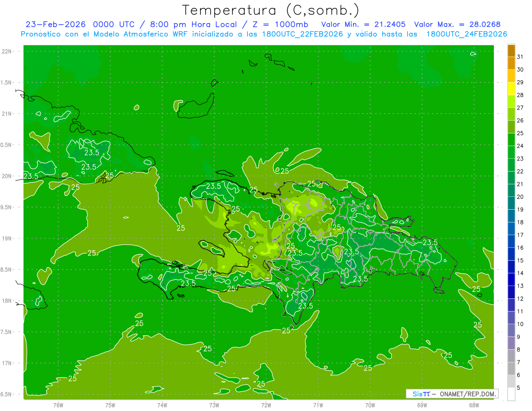Click the 31 label on the color scale
This screenshot has width=532, height=411.
pyautogui.click(x=520, y=57)
